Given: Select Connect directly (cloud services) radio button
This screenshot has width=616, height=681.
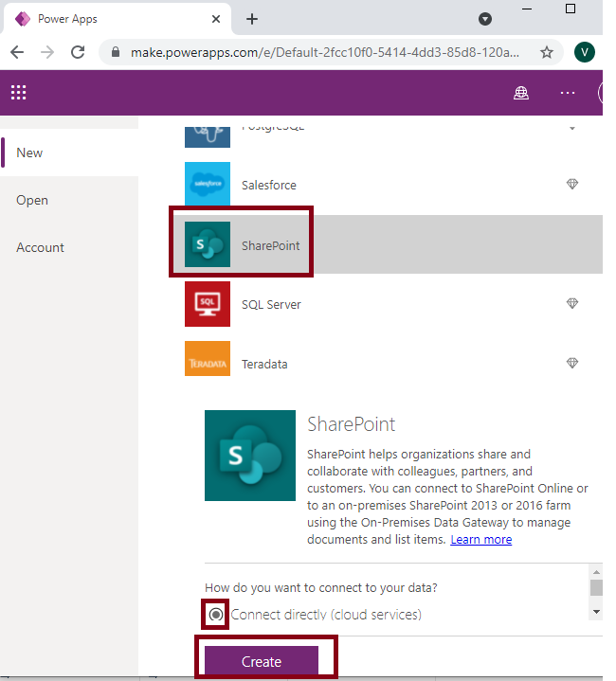Looking at the screenshot, I should coord(215,614).
